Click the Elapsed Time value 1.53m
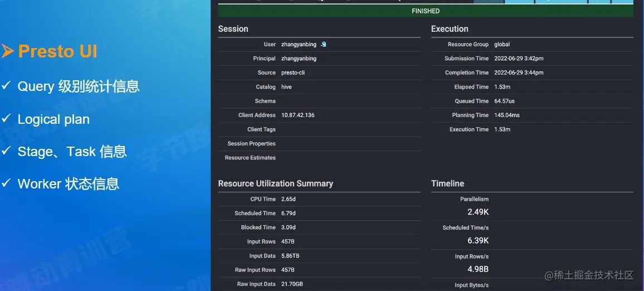 pos(502,87)
